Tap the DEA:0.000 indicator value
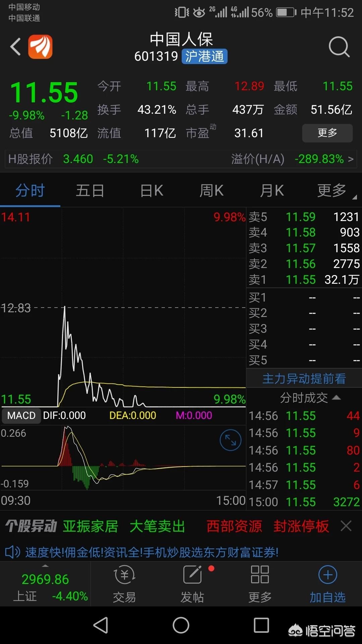The image size is (362, 644). coord(133,415)
